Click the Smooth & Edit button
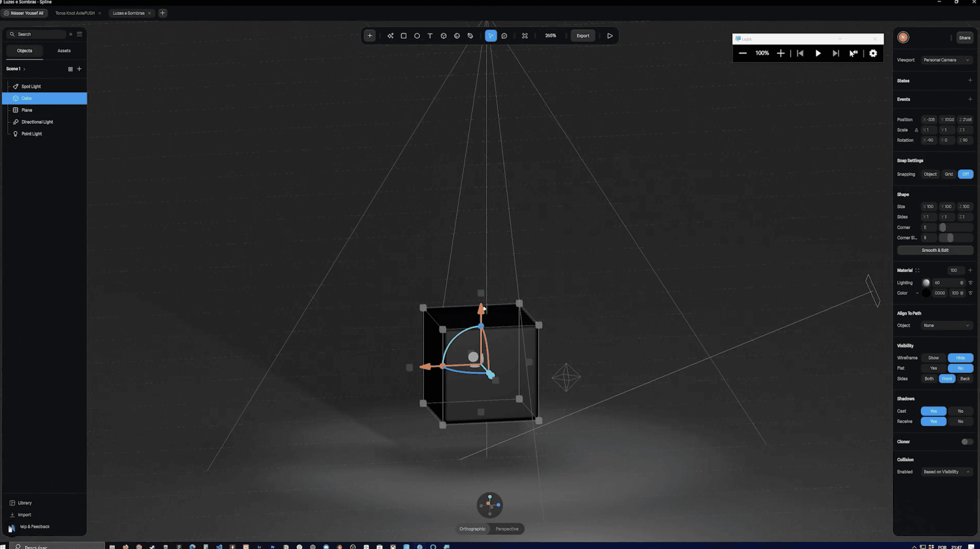980x549 pixels. 935,250
